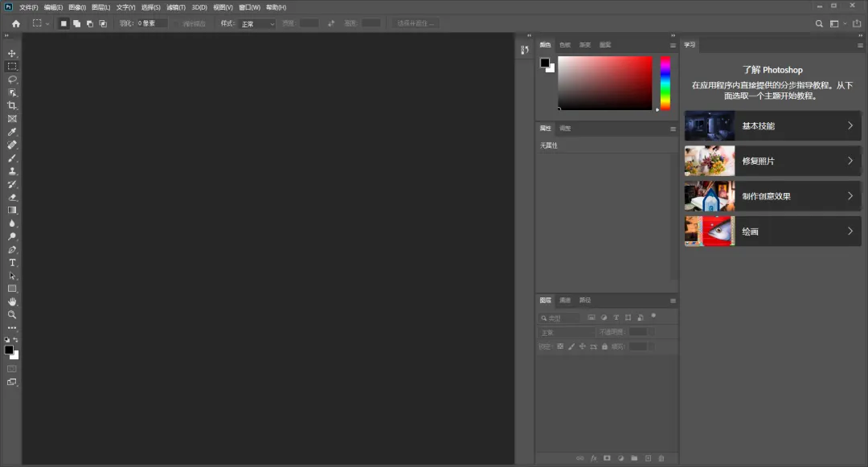Enable Intersect with Selection mode
The width and height of the screenshot is (868, 467).
[x=103, y=24]
